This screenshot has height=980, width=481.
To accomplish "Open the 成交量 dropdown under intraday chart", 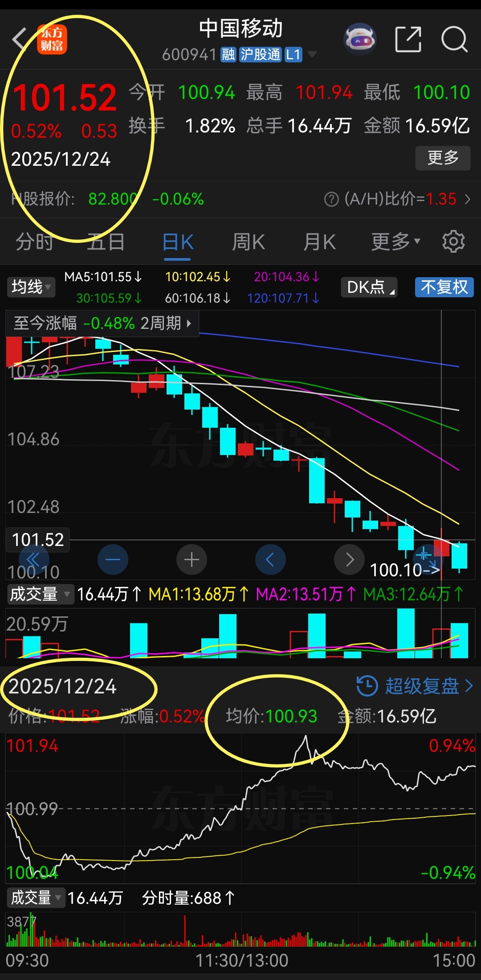I will (x=37, y=898).
